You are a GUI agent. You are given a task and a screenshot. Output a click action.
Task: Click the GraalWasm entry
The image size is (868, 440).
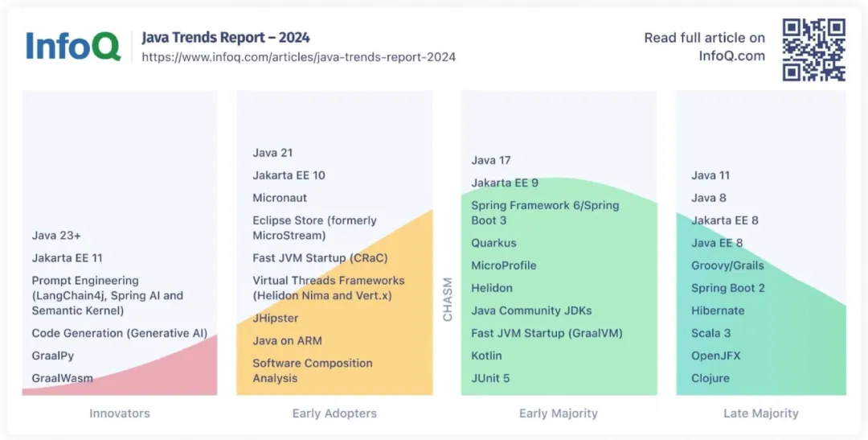pyautogui.click(x=62, y=378)
